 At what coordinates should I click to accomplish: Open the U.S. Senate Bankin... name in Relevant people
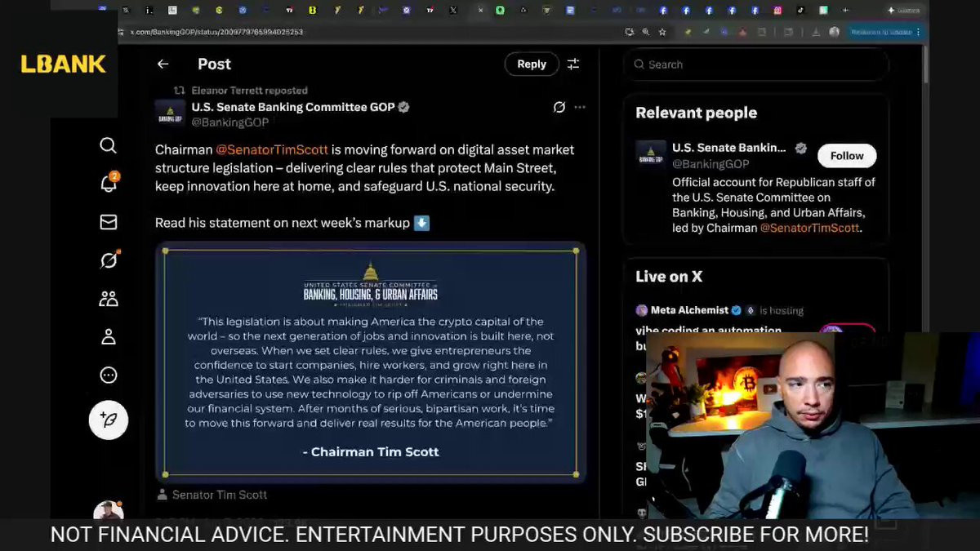[x=728, y=148]
